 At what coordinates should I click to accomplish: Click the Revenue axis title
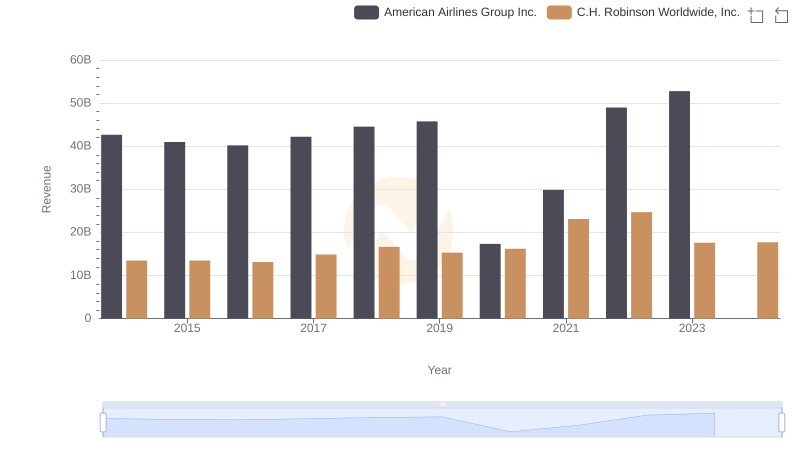click(x=46, y=189)
